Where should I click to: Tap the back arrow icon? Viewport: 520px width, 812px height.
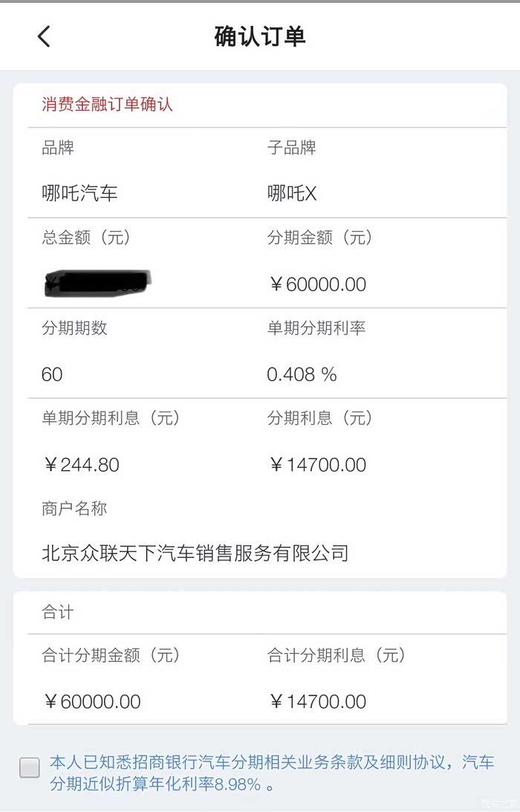tap(44, 36)
